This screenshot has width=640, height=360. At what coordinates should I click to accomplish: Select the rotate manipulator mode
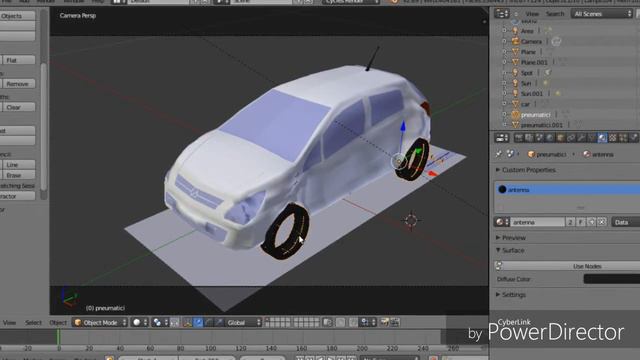(209, 322)
